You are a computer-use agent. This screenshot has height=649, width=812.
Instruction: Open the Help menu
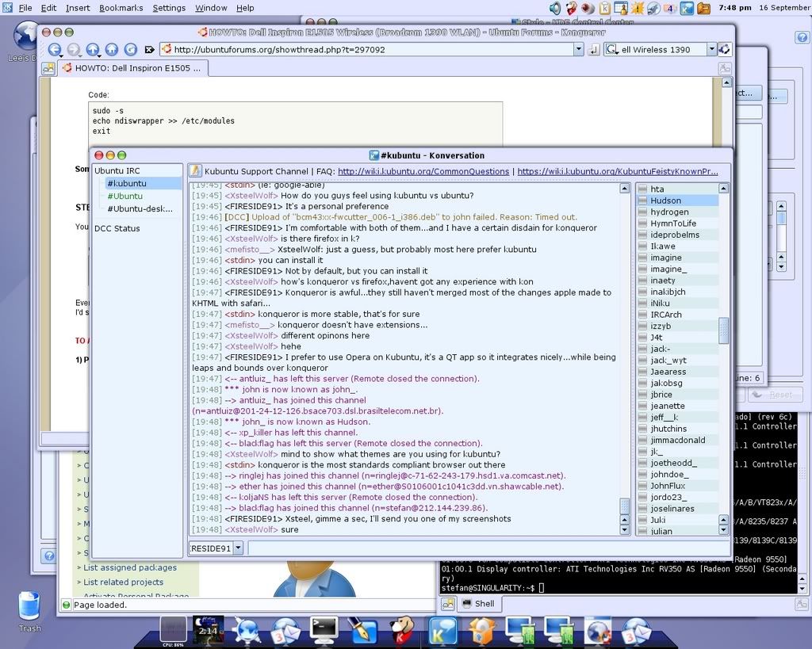point(245,8)
